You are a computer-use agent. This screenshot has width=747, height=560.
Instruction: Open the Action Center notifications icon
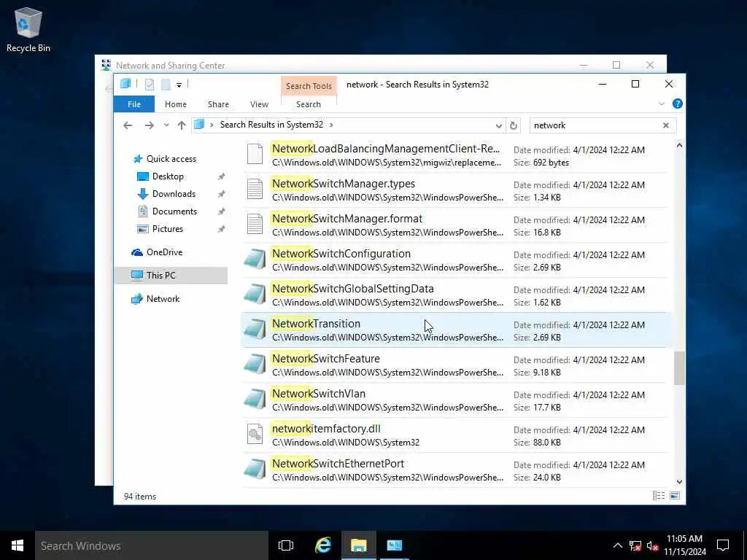point(723,545)
